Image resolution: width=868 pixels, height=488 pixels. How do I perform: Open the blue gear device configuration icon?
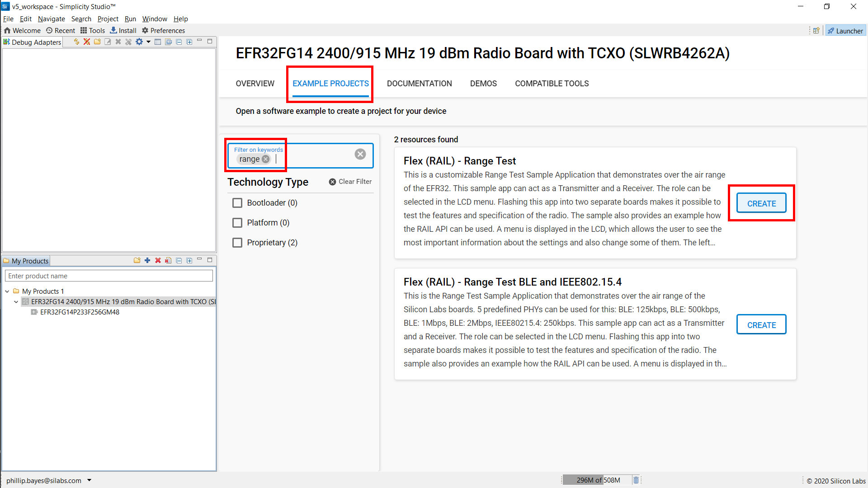point(139,42)
